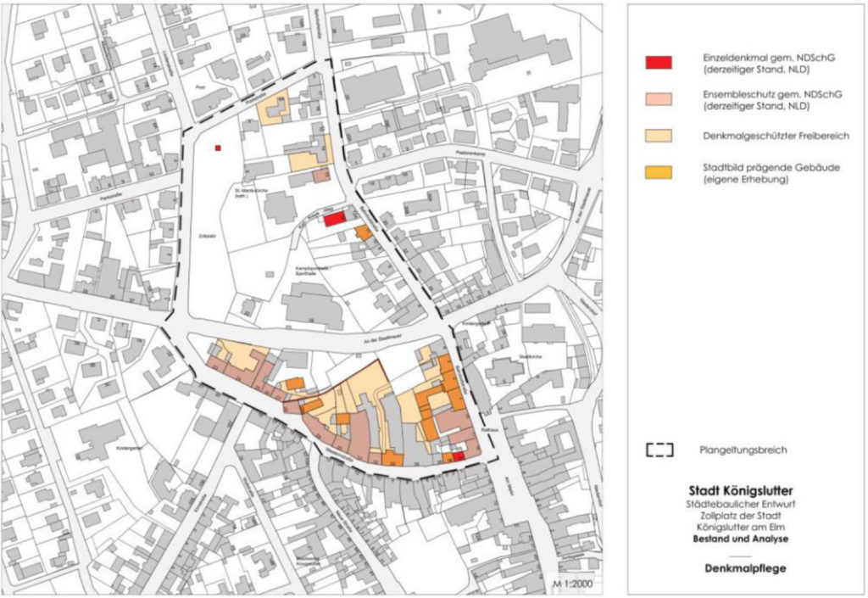Select the pink Ensembleschutz legend swatch
Viewport: 868px width, 598px height.
659,98
